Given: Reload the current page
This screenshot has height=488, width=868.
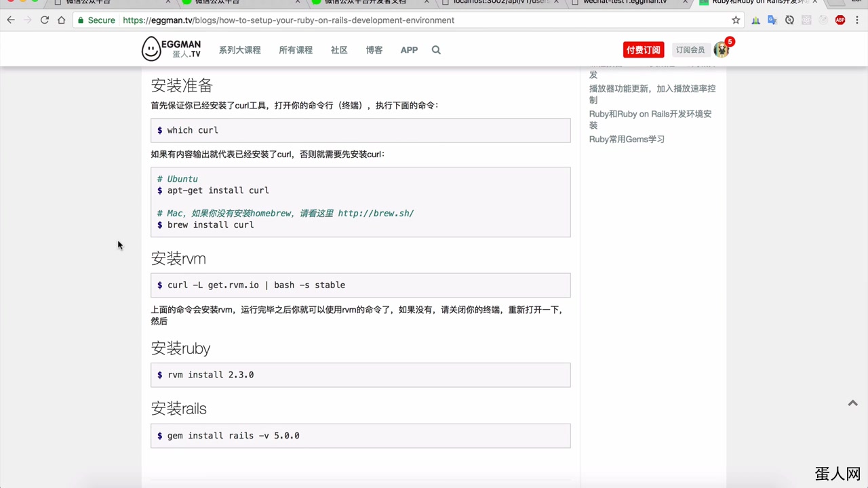Looking at the screenshot, I should point(45,20).
